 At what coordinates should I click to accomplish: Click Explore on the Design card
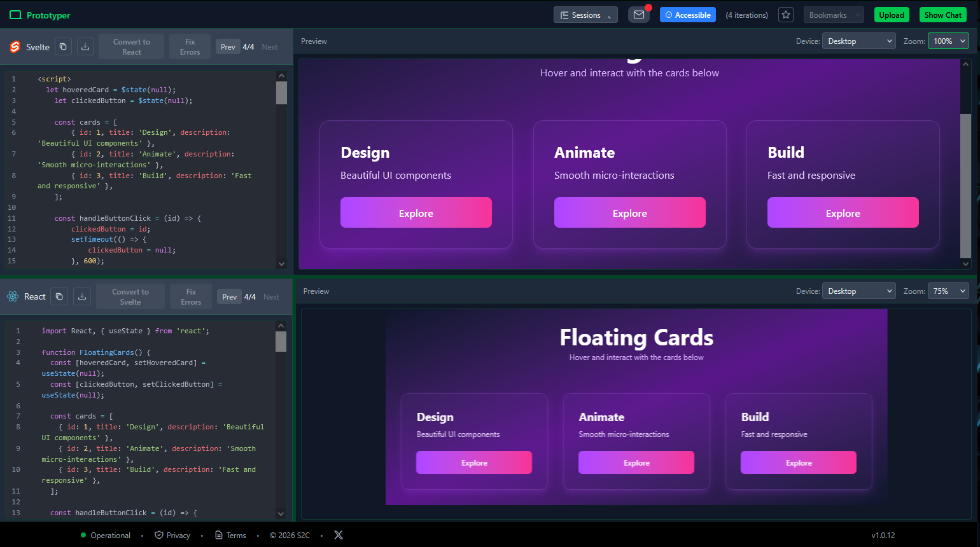[x=416, y=212]
